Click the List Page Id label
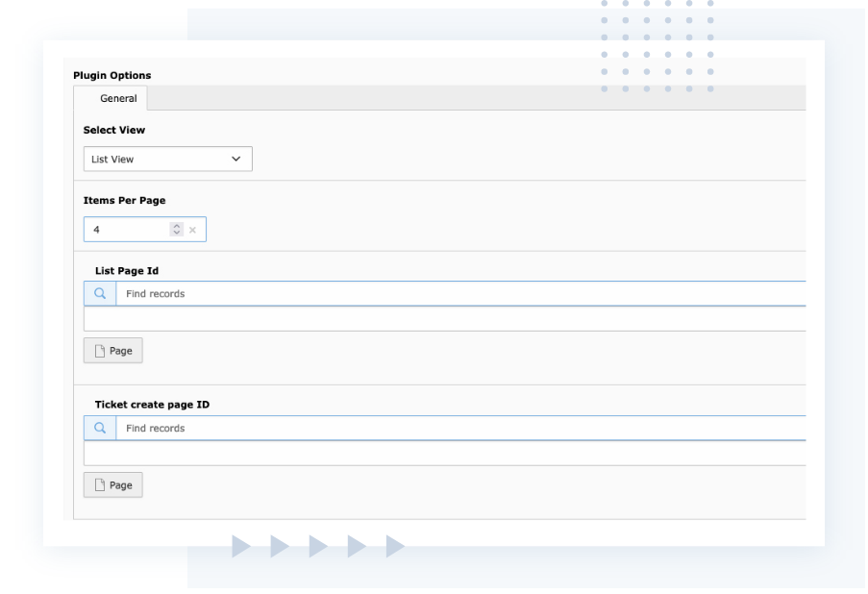This screenshot has width=868, height=594. pyautogui.click(x=127, y=271)
